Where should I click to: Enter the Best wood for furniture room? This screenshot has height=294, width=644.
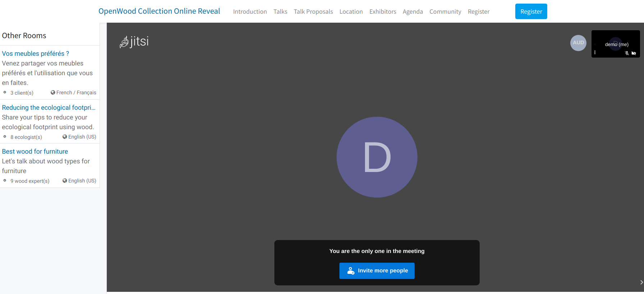click(x=35, y=151)
